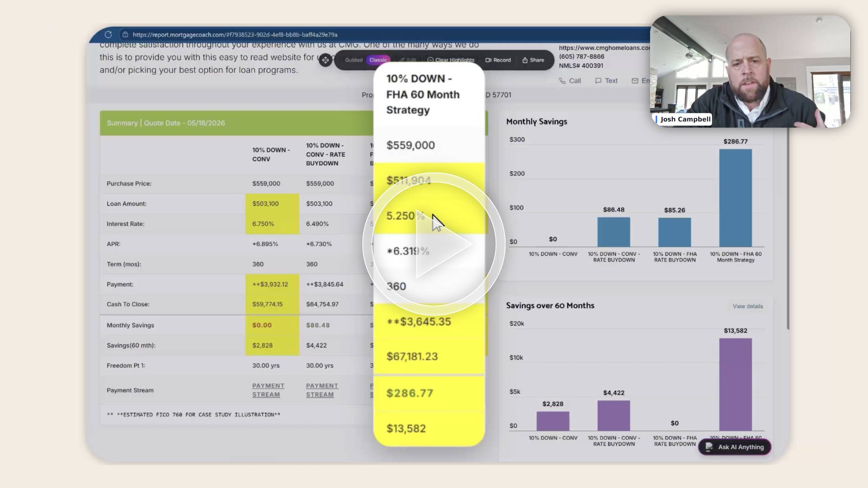Click the Ask AI Anything chat icon
868x488 pixels.
709,447
